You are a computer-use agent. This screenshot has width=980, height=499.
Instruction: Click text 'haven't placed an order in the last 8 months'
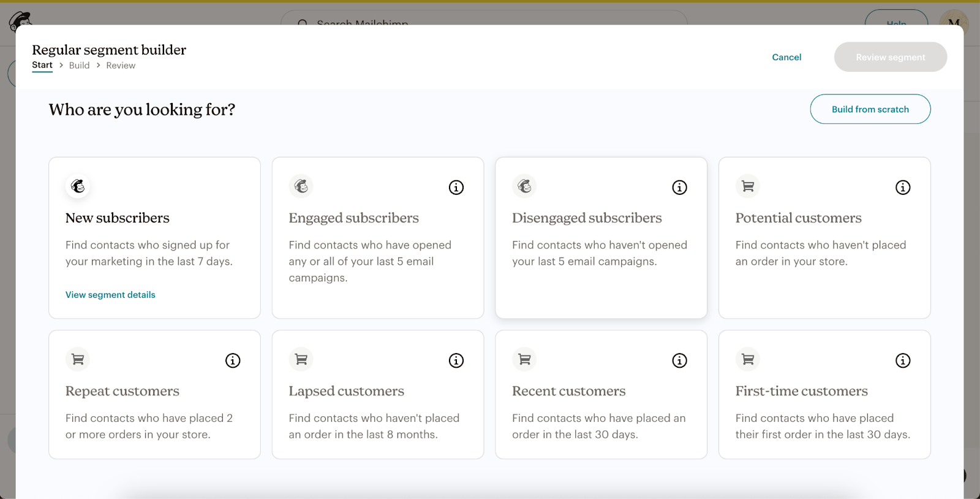(x=374, y=426)
